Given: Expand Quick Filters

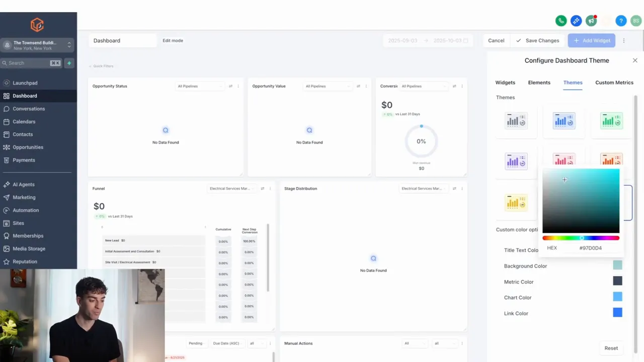Looking at the screenshot, I should [x=101, y=66].
